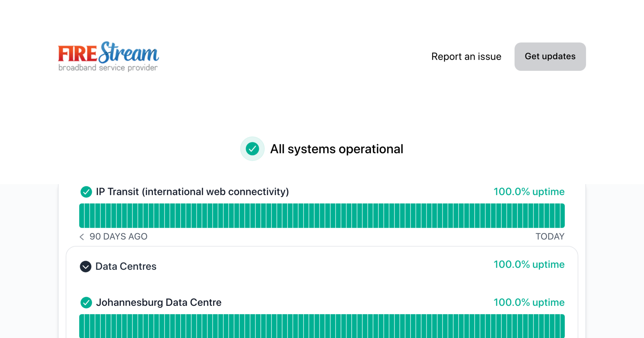Image resolution: width=644 pixels, height=338 pixels.
Task: Click the FireStream logo
Action: 108,56
